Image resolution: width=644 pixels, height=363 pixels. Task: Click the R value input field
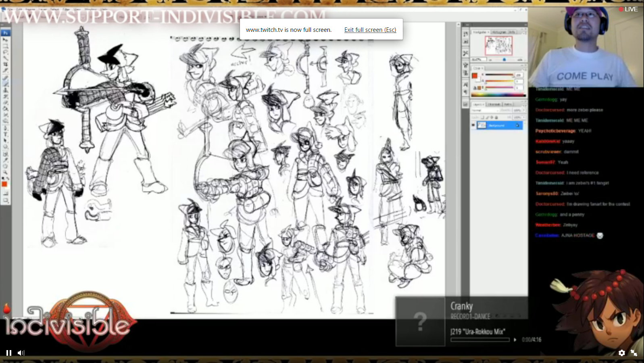click(519, 75)
